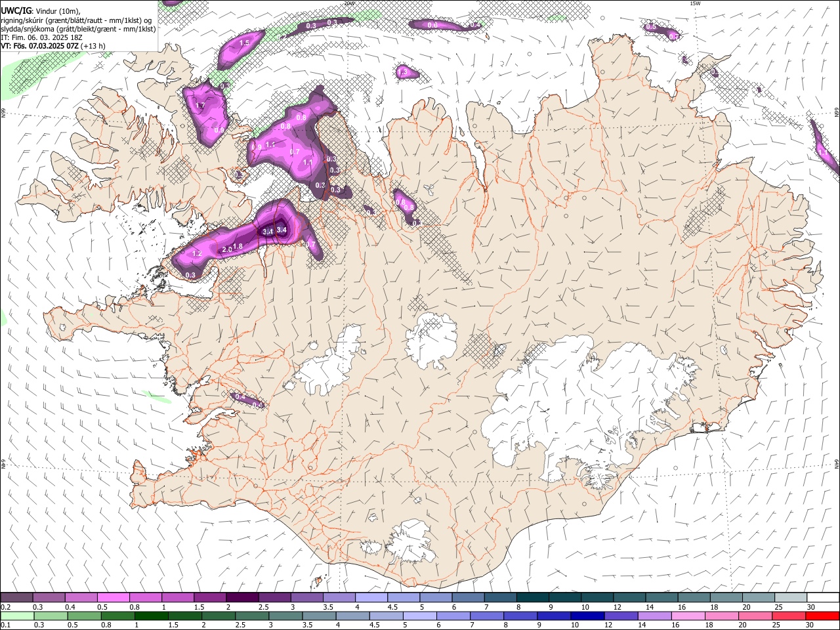Select the bright pink 0.5 swatch in upper legend
The height and width of the screenshot is (630, 840).
[x=114, y=597]
